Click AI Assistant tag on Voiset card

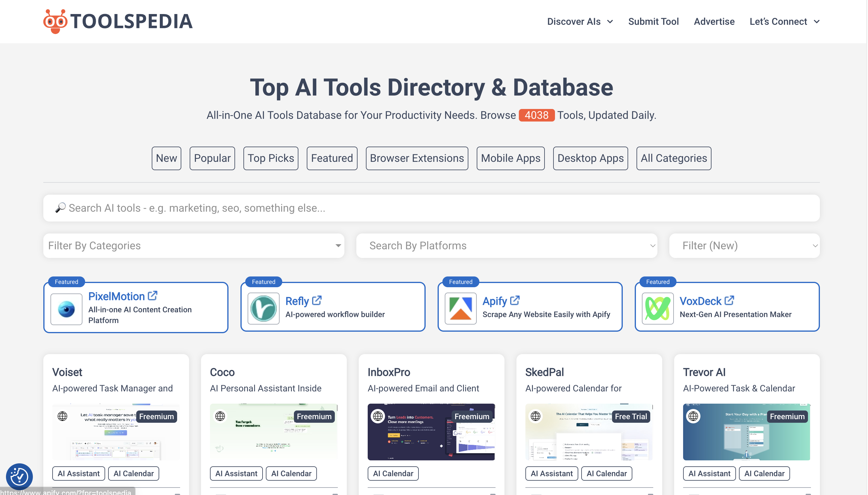[79, 473]
